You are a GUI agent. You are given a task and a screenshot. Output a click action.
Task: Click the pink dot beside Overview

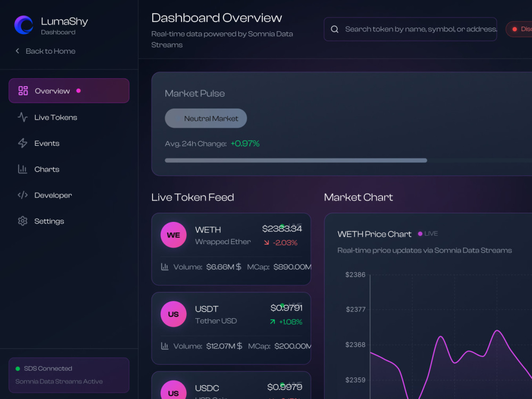[x=79, y=90]
